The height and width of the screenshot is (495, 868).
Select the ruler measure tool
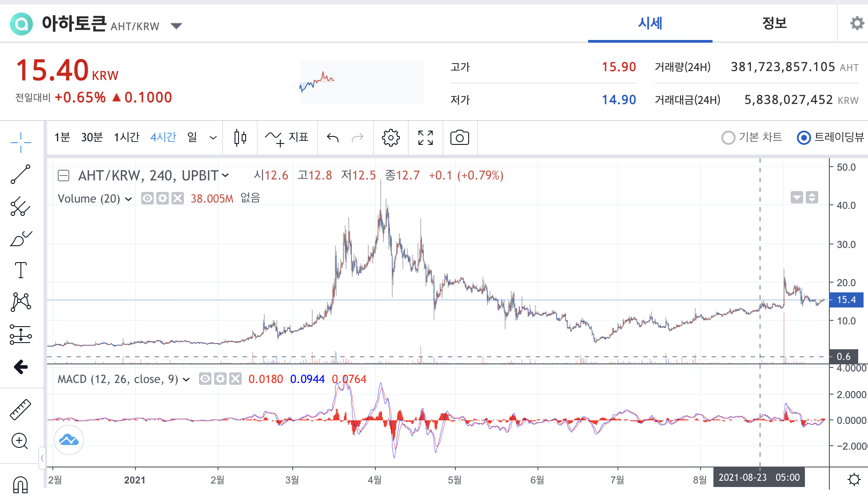point(20,409)
